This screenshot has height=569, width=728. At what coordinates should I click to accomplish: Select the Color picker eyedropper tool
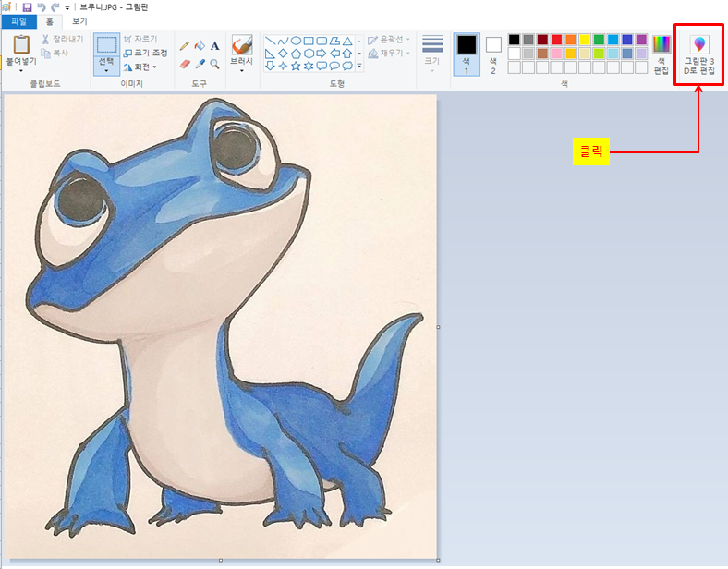tap(200, 64)
